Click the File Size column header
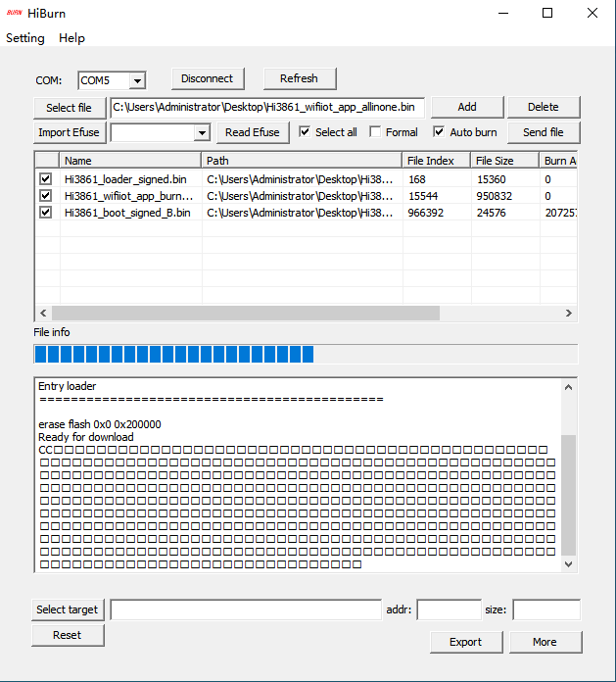This screenshot has width=616, height=682. click(505, 161)
